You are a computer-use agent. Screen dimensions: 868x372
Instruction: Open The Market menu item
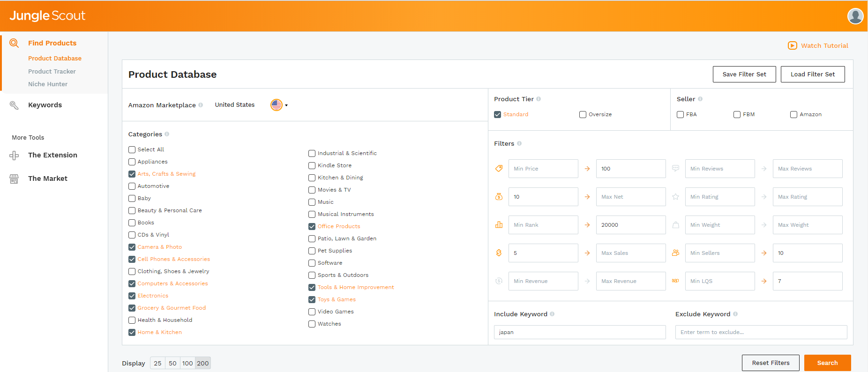tap(48, 179)
